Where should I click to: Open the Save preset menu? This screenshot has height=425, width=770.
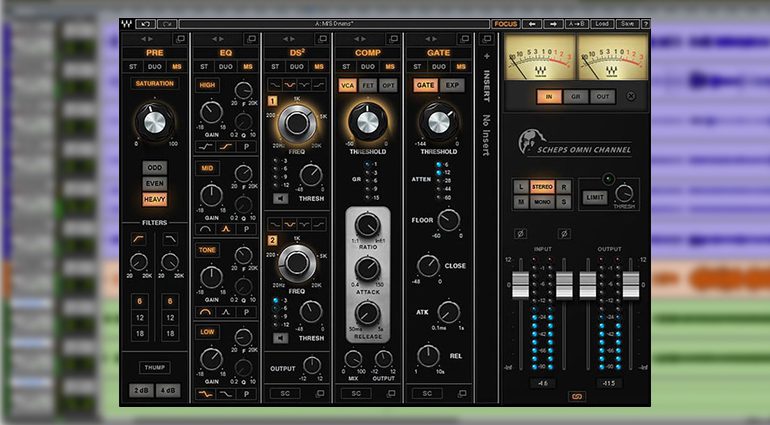[x=627, y=24]
